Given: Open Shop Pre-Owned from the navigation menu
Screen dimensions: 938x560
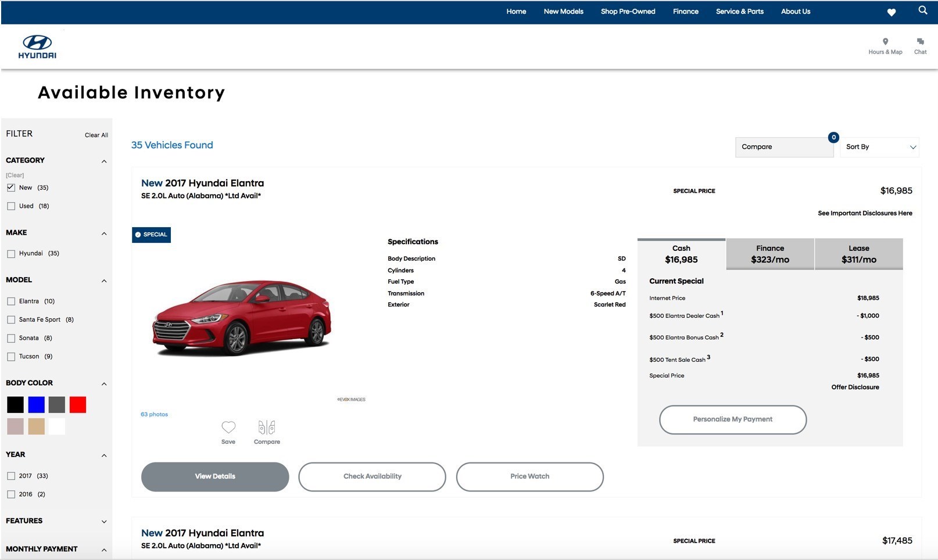Looking at the screenshot, I should [x=628, y=11].
